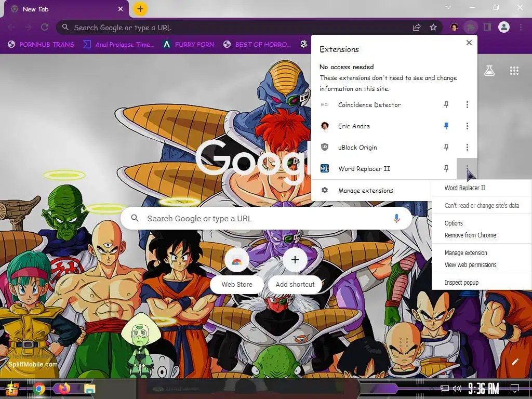Click the Word Replacer II blue icon

tap(324, 169)
